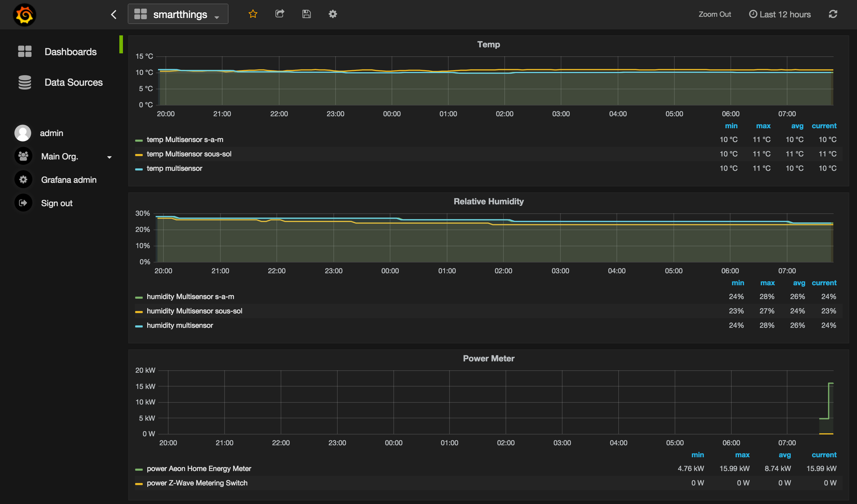Viewport: 857px width, 504px height.
Task: Click the Zoom Out button
Action: coord(715,14)
